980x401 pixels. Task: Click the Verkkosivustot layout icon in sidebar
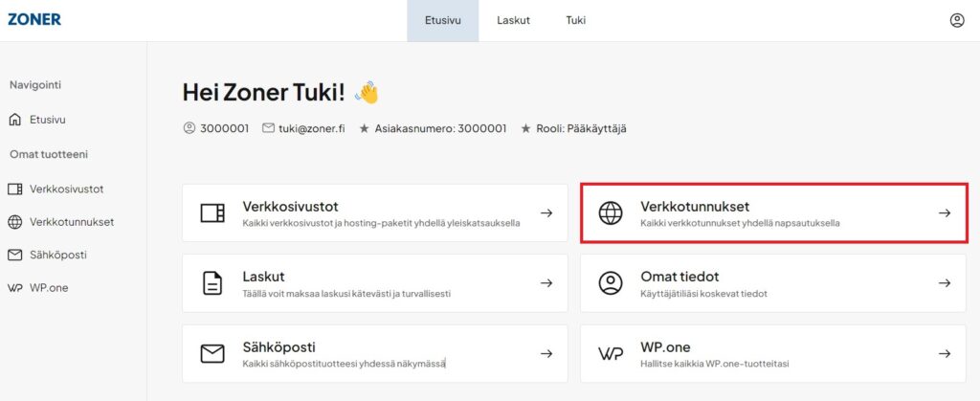coord(14,189)
